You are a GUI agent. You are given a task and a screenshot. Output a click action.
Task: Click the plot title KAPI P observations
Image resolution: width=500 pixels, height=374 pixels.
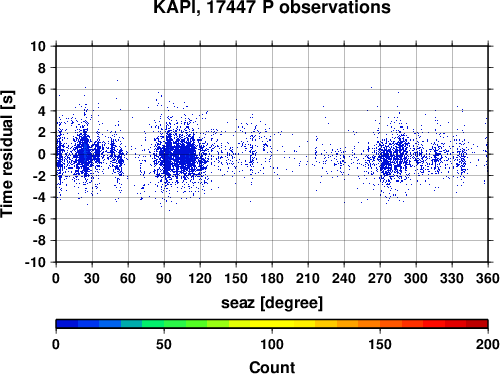click(272, 7)
